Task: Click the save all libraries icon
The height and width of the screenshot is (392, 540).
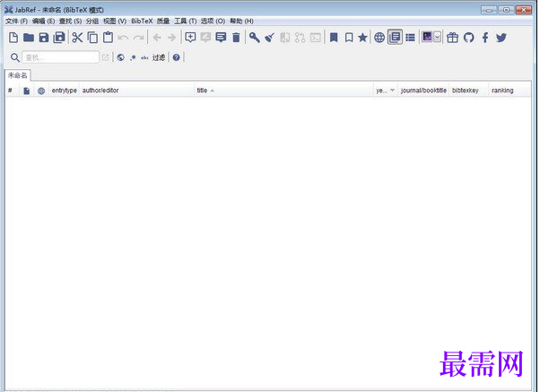Action: coord(59,38)
